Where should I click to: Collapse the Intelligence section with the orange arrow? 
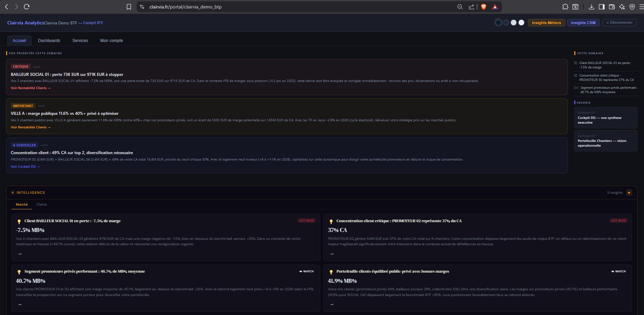click(x=629, y=193)
